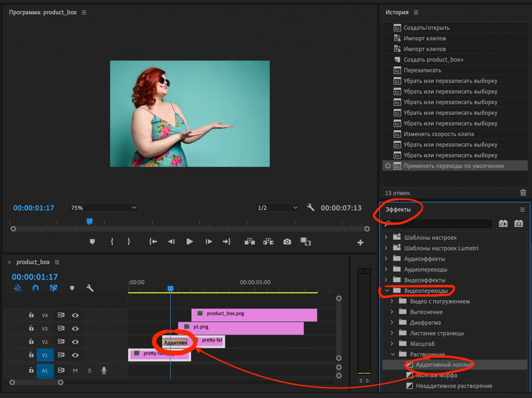Click the Lift button
This screenshot has width=532, height=398.
[249, 241]
